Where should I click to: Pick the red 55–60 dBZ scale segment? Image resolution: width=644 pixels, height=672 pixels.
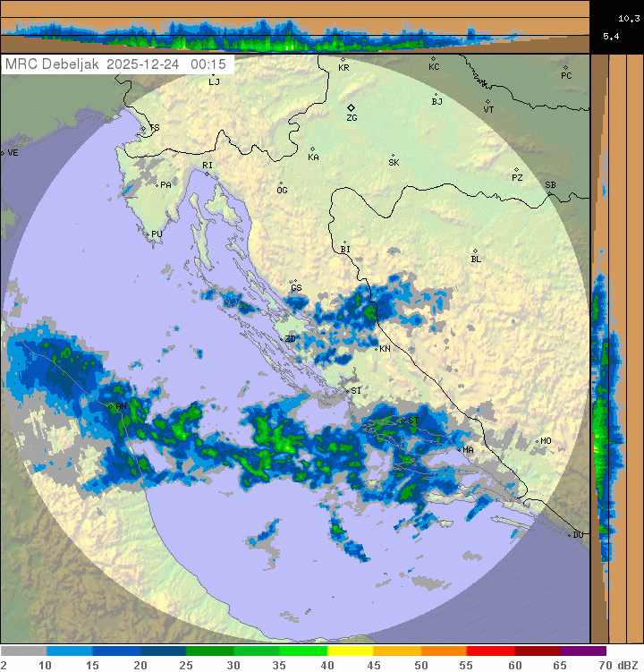[490, 651]
